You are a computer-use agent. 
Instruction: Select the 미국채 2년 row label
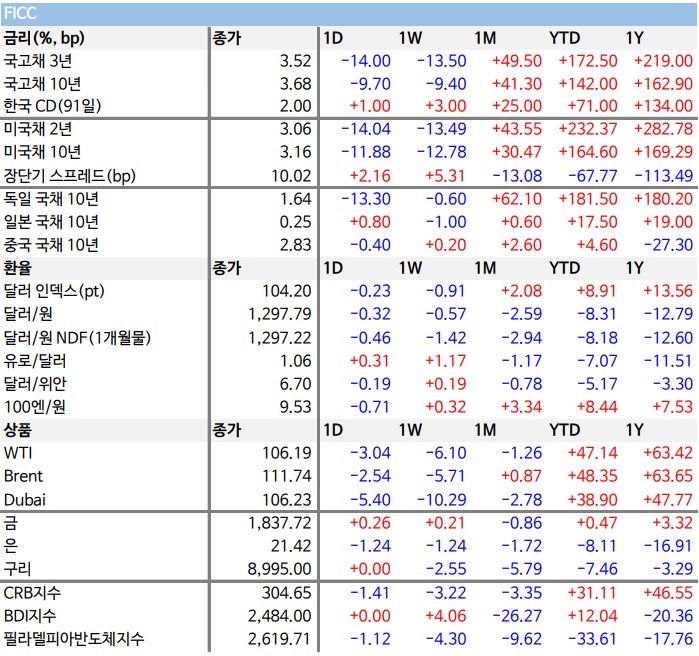click(x=37, y=129)
